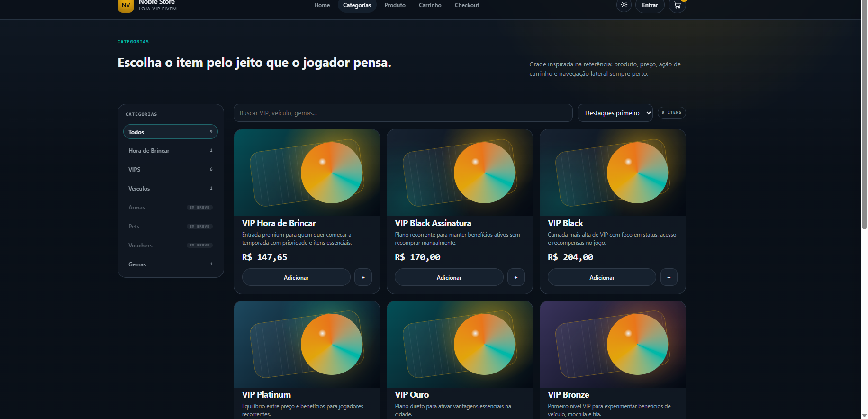Click the price R$ 147,65
Viewport: 868px width, 419px height.
pos(264,257)
